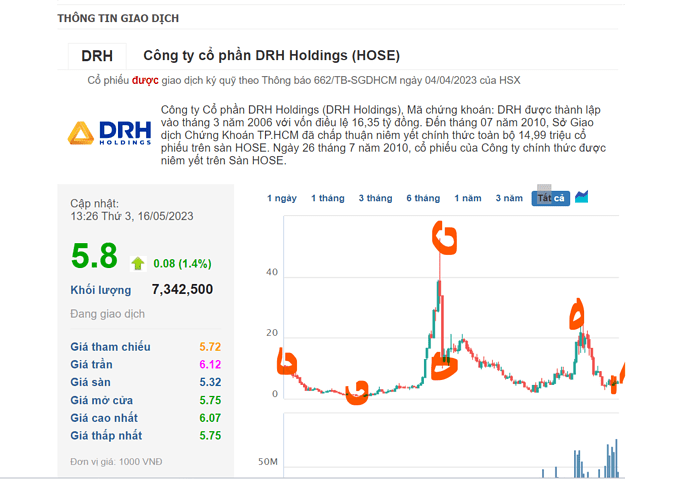Click the 'Giá sàn' label
690x493 pixels.
[x=91, y=382]
